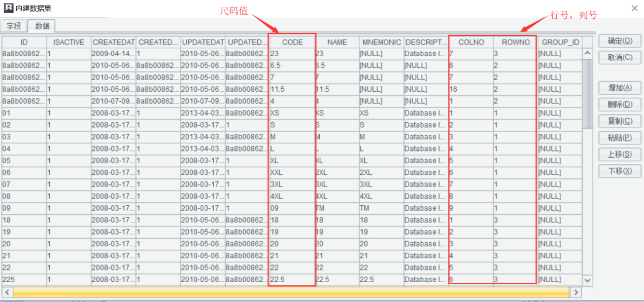Click the NAME cell "6.5"

click(337, 65)
